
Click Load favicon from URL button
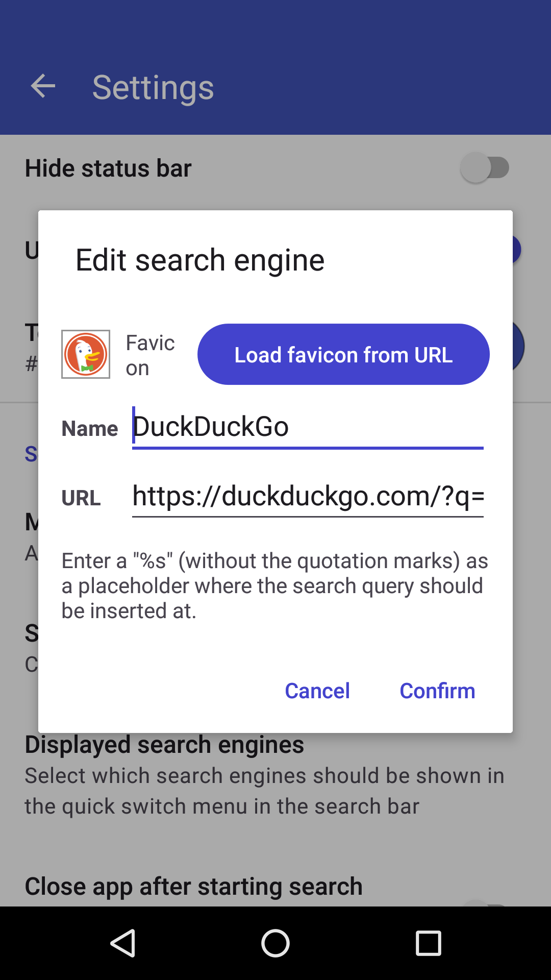(x=343, y=354)
